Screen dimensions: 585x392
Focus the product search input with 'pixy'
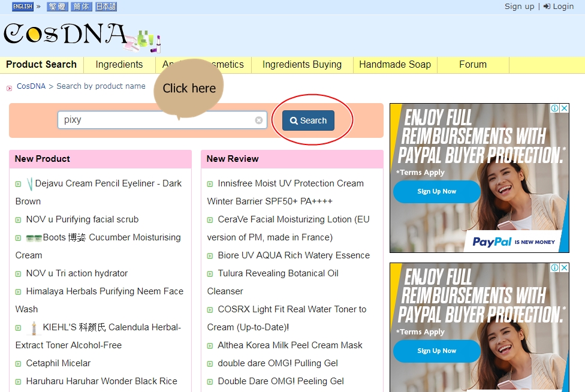162,120
